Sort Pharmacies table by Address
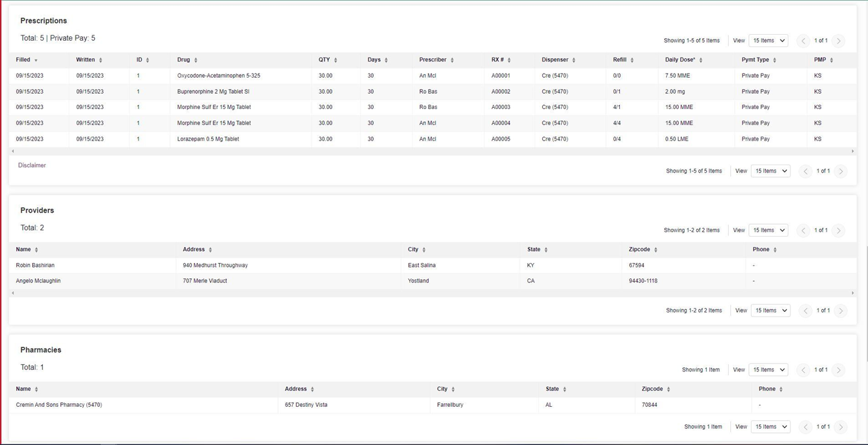This screenshot has height=445, width=868. tap(300, 389)
